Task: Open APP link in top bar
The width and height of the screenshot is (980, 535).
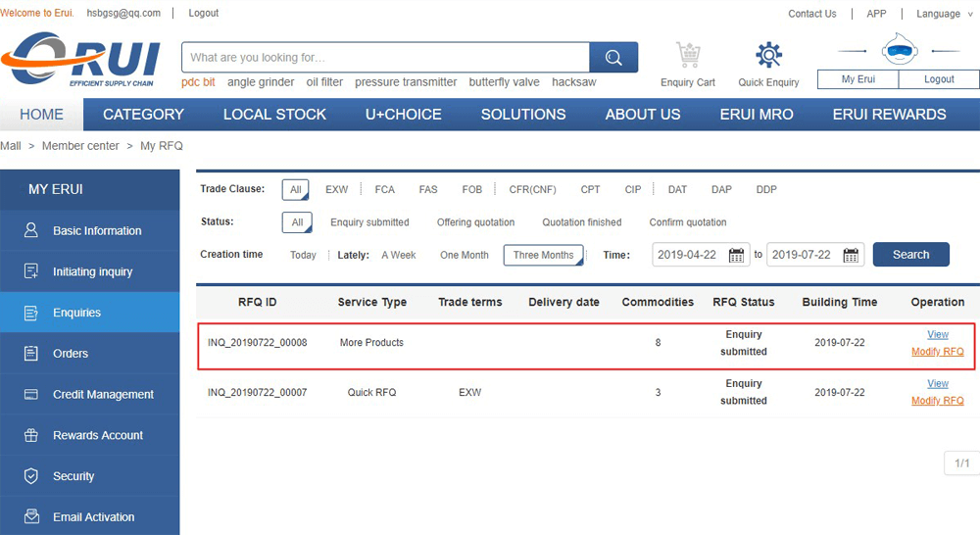Action: 876,14
